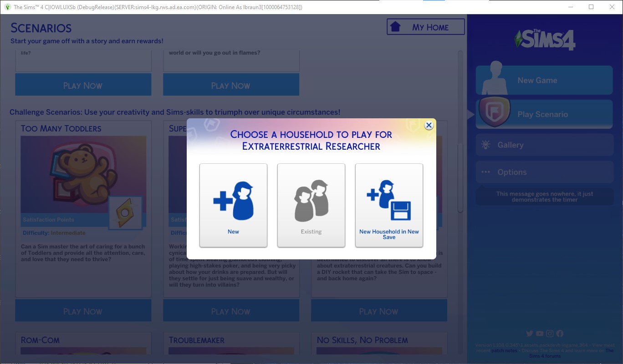Select the Existing household option
Screen dimensions: 623x364
tap(311, 205)
